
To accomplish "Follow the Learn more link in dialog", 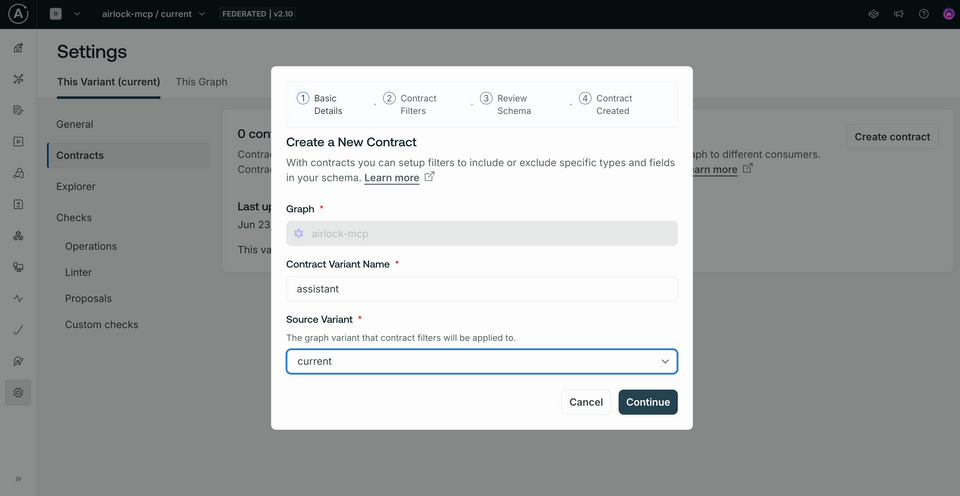I will [392, 178].
